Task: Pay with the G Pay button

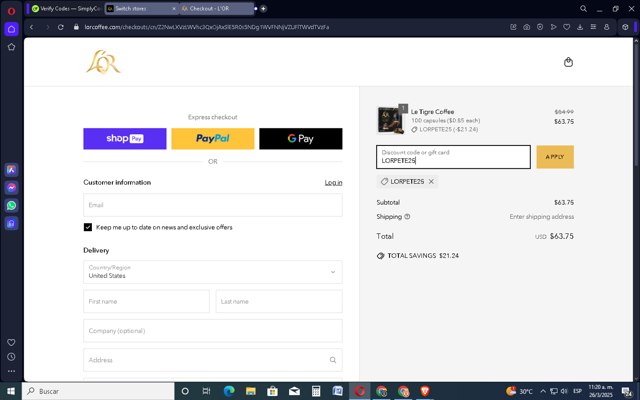Action: click(301, 139)
